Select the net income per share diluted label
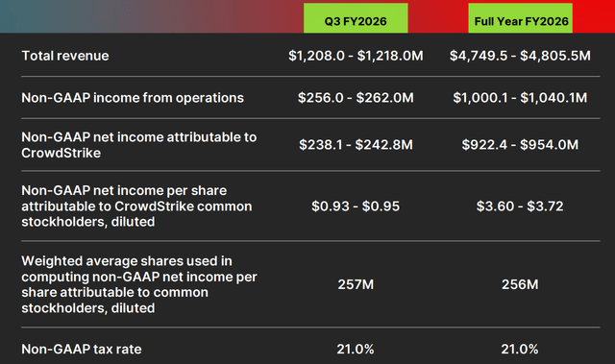This screenshot has width=615, height=364. point(136,206)
